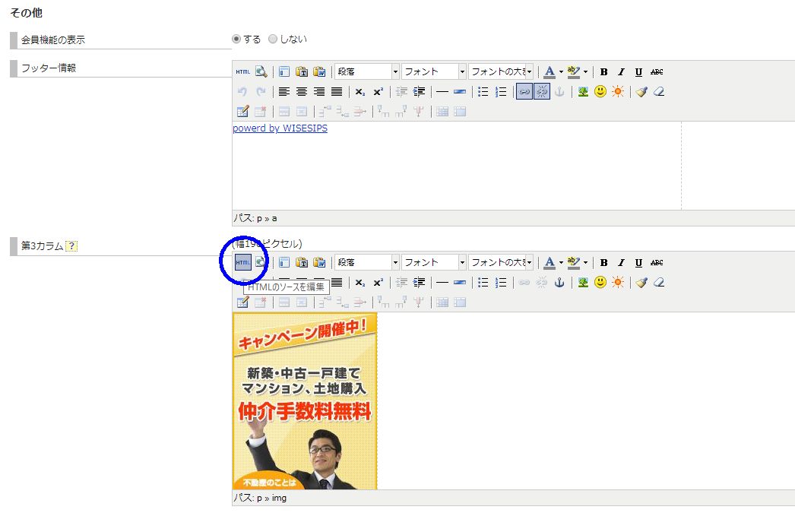
Task: Apply superscript in フッター情報 editor
Action: pyautogui.click(x=378, y=92)
